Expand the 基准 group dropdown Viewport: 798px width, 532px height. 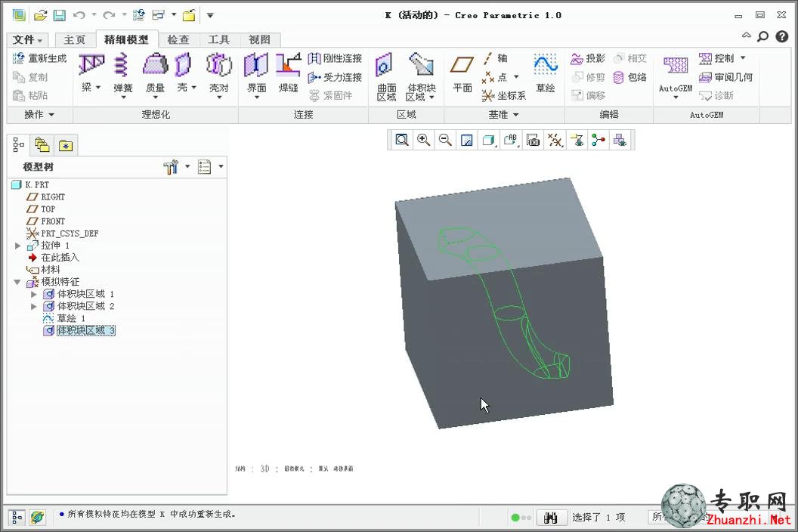503,115
